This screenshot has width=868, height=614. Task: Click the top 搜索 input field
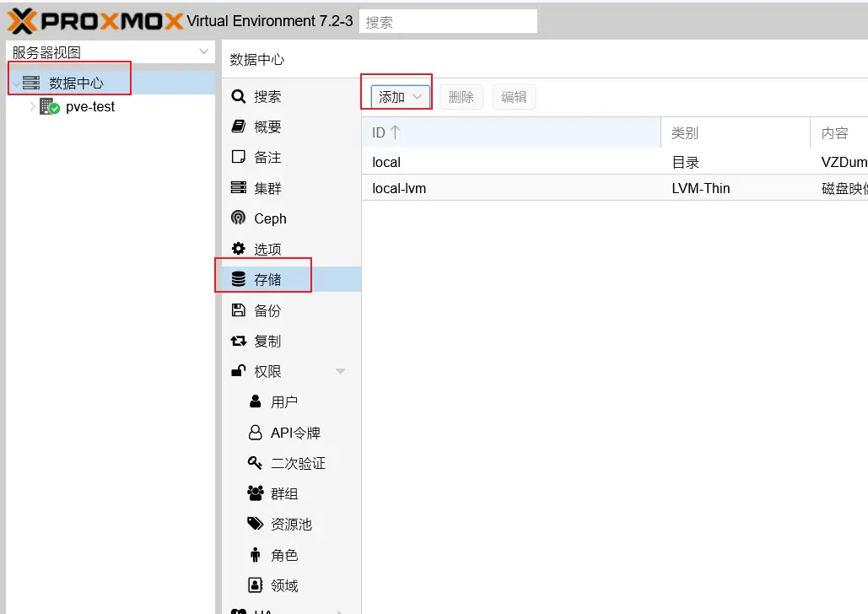(448, 22)
